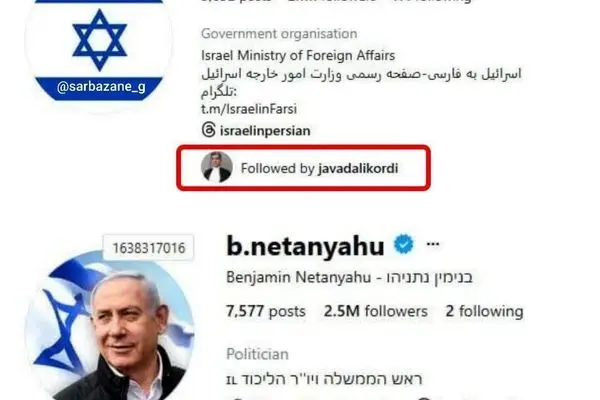View the 2.5M followers list
This screenshot has width=600, height=400.
(375, 311)
